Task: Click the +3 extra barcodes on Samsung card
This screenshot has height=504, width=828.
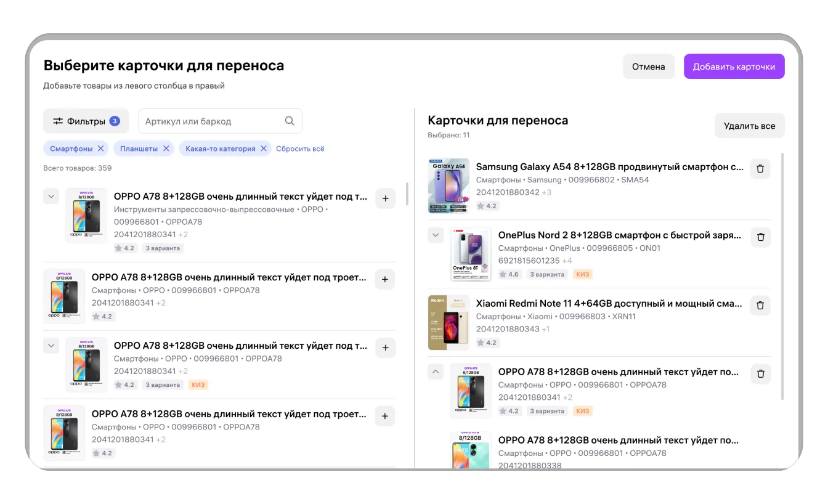Action: point(546,192)
